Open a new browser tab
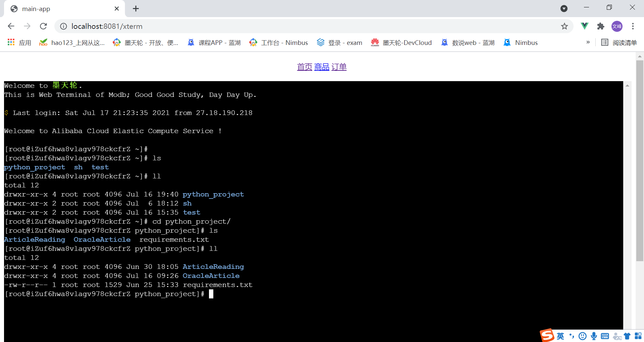The width and height of the screenshot is (644, 342). (x=136, y=9)
